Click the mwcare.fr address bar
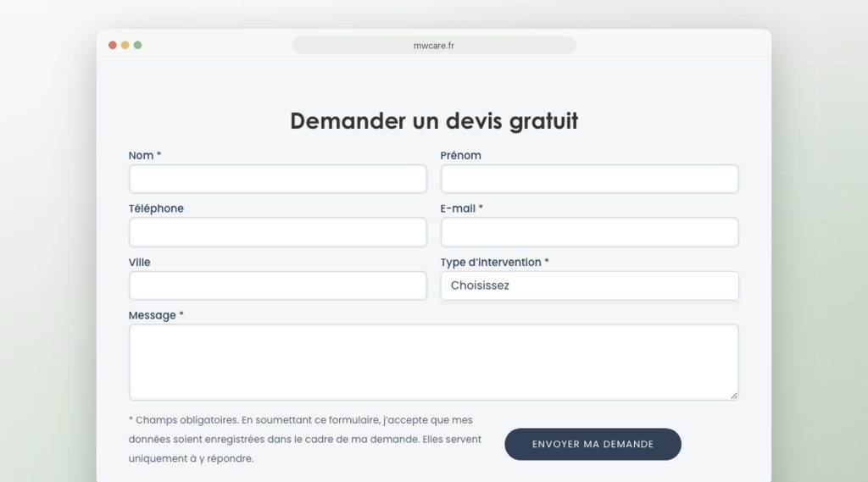Screen dimensions: 868x482 pos(434,46)
